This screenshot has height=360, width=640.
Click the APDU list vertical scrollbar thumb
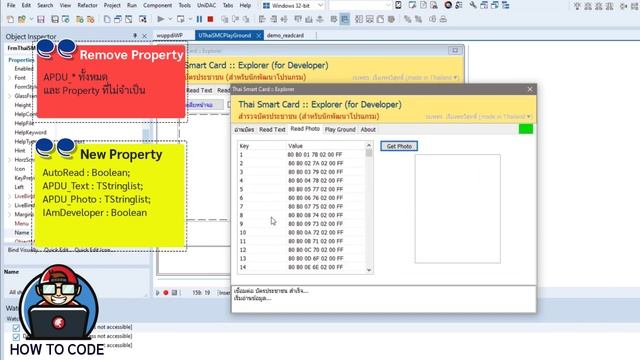pyautogui.click(x=369, y=153)
